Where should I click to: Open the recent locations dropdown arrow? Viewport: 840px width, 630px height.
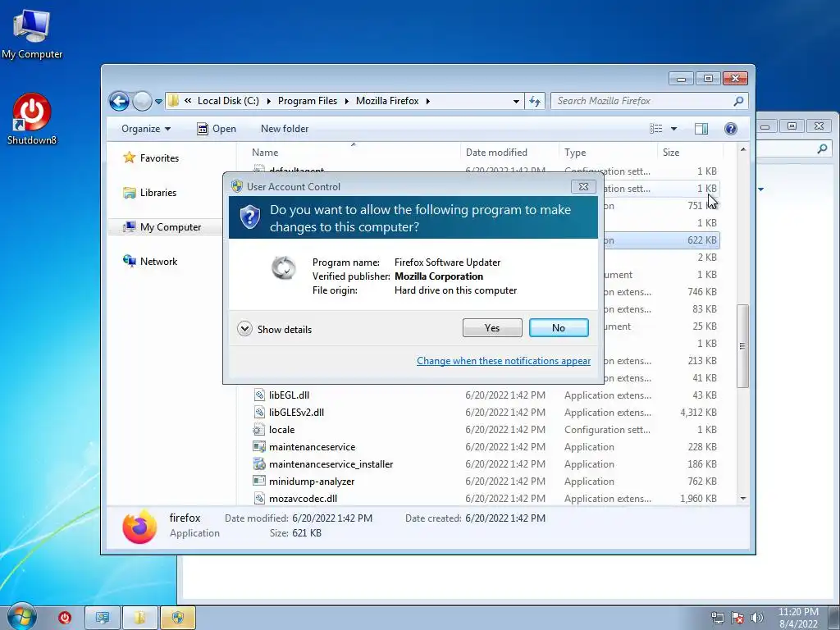158,101
